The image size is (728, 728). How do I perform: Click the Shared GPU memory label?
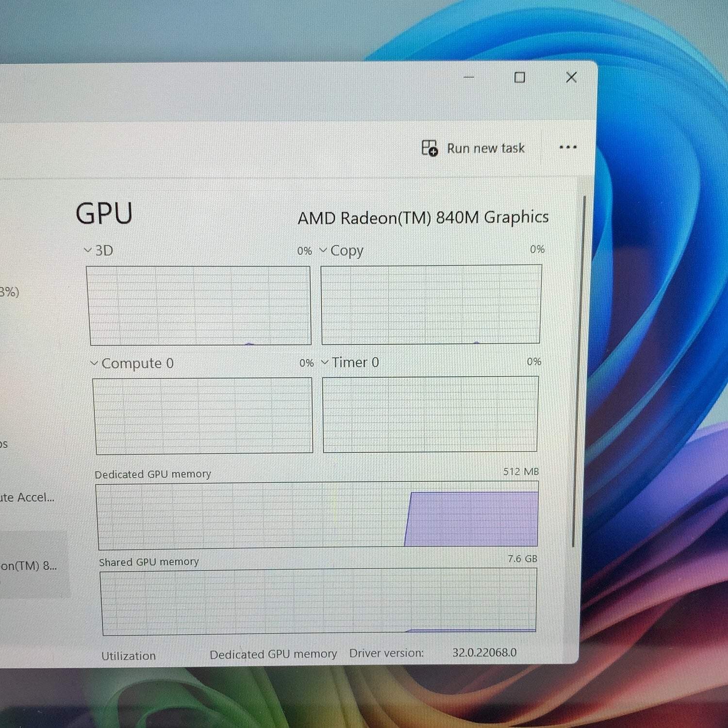pyautogui.click(x=149, y=562)
